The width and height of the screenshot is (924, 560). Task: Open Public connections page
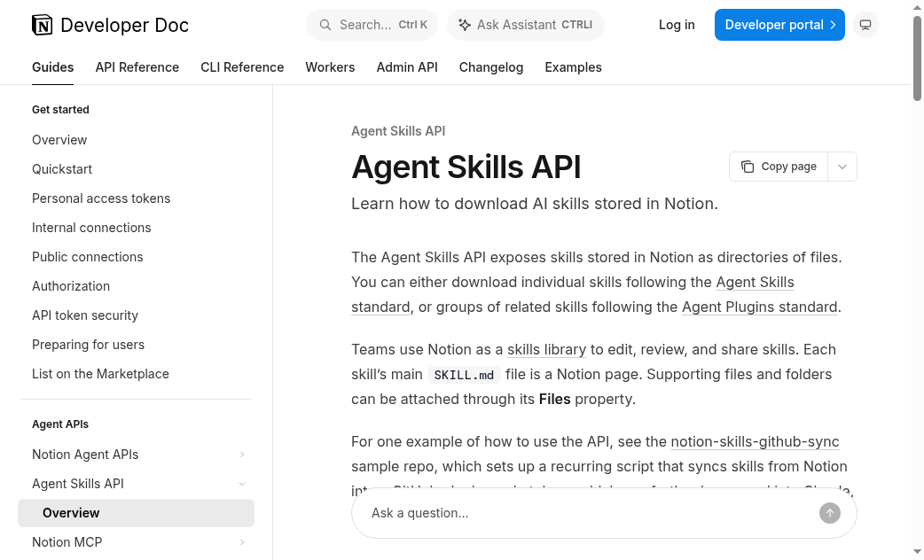pos(87,257)
